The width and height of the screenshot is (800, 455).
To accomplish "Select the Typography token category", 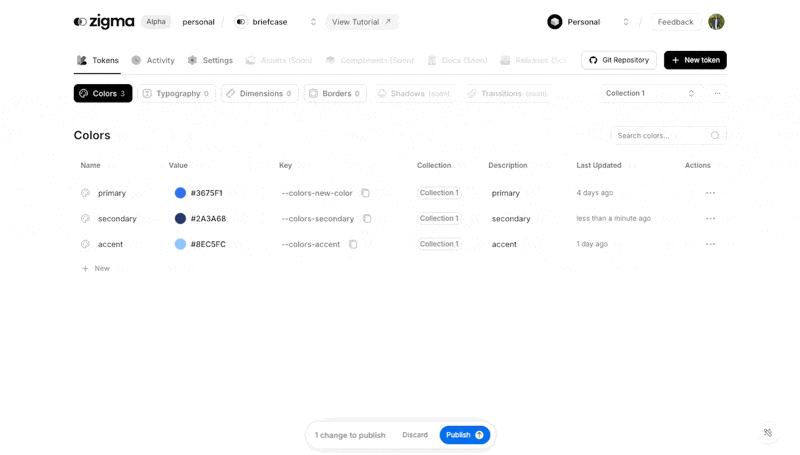I will pyautogui.click(x=176, y=93).
